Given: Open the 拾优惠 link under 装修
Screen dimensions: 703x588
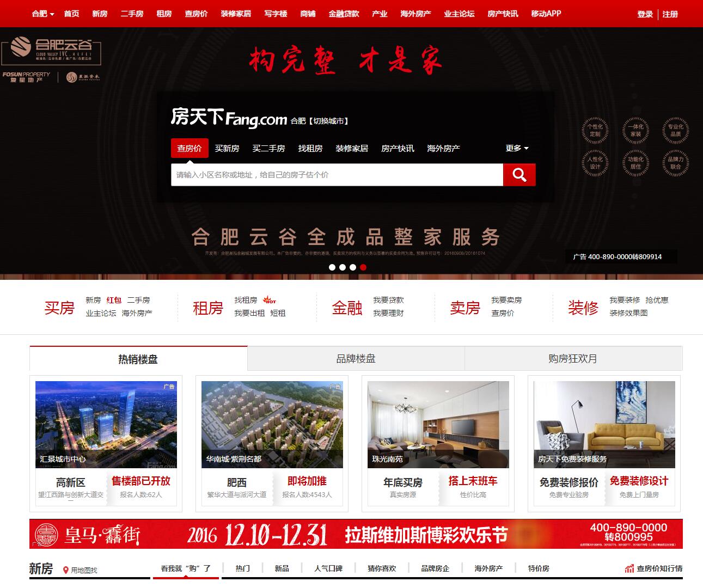Looking at the screenshot, I should pos(657,300).
